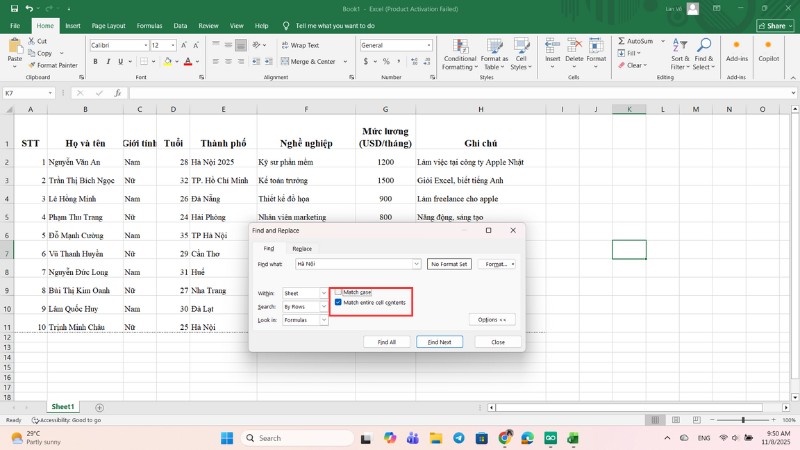Click the Find Next button
The image size is (800, 450).
pos(439,342)
